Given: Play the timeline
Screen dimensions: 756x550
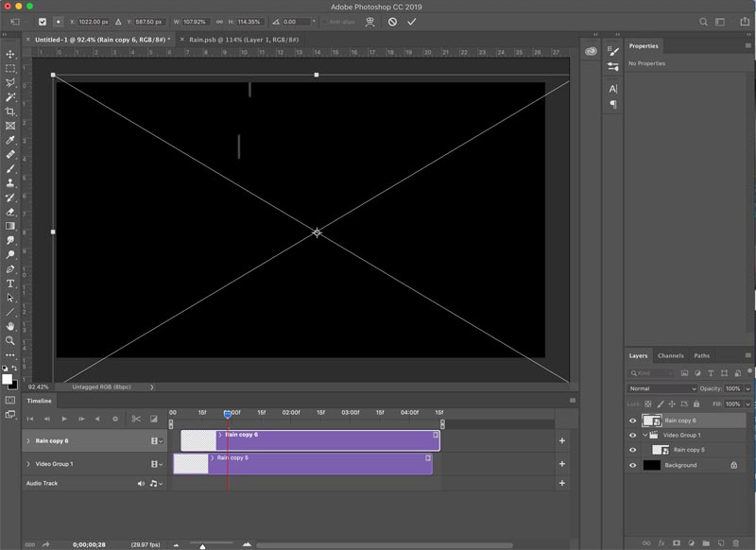Looking at the screenshot, I should [x=64, y=419].
